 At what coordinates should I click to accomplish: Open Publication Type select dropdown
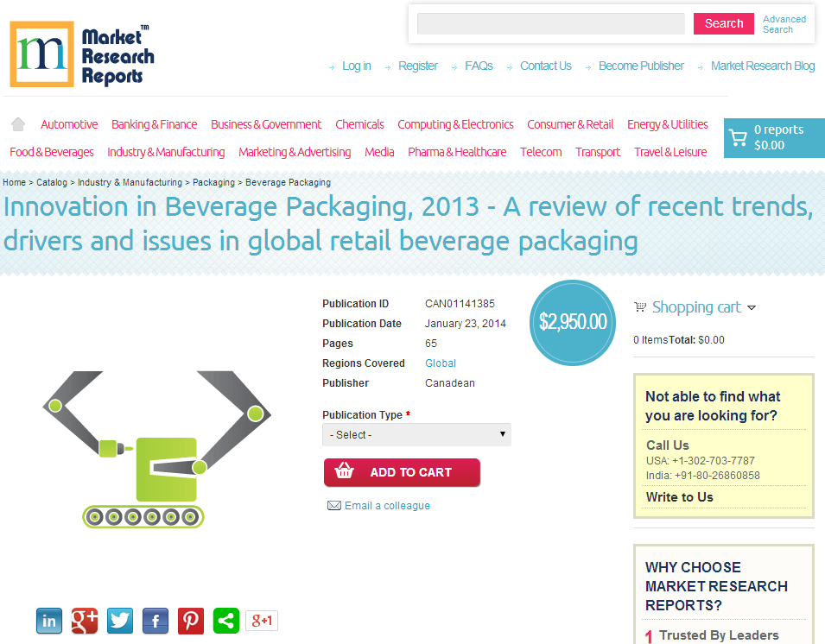click(x=416, y=435)
